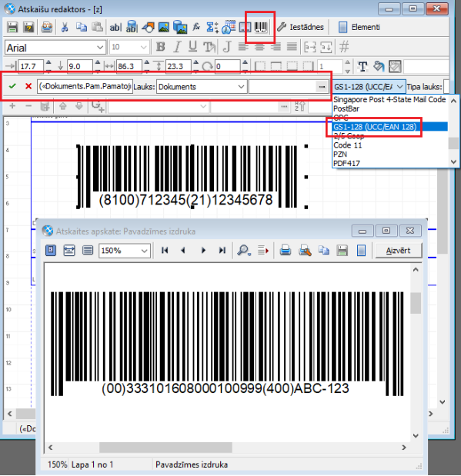Click the Aizvērt button
This screenshot has width=461, height=476.
pyautogui.click(x=399, y=251)
